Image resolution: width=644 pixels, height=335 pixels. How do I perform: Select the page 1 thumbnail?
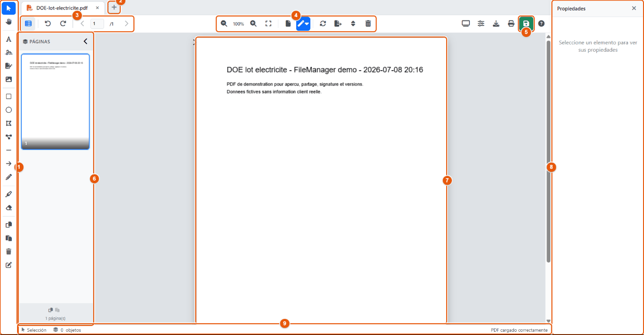click(55, 102)
